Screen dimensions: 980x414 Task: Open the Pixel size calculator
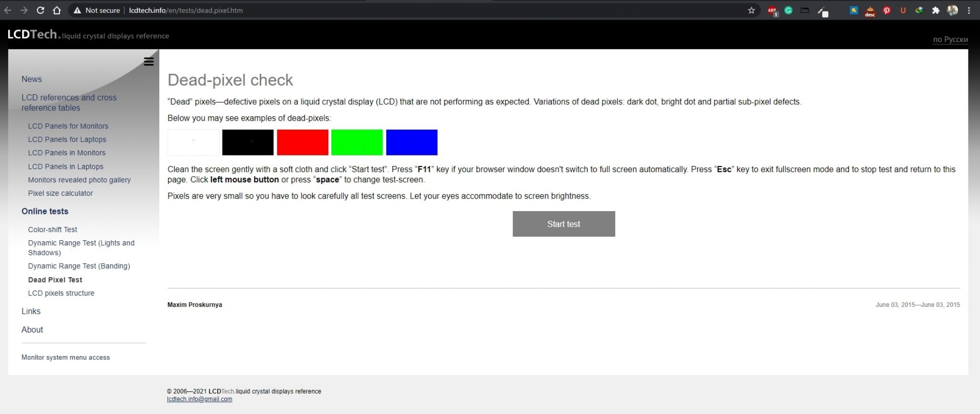pos(60,193)
